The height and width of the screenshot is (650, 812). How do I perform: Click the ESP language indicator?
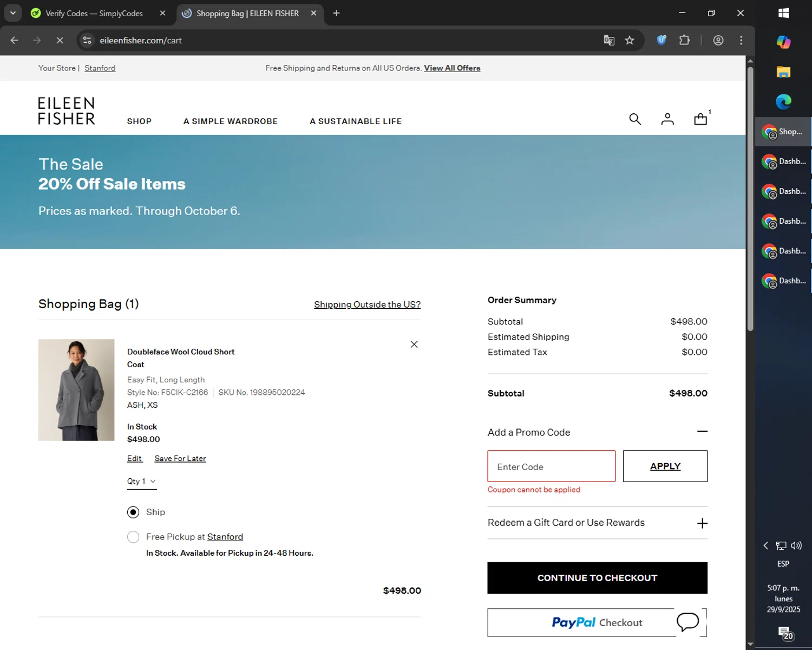(x=783, y=564)
